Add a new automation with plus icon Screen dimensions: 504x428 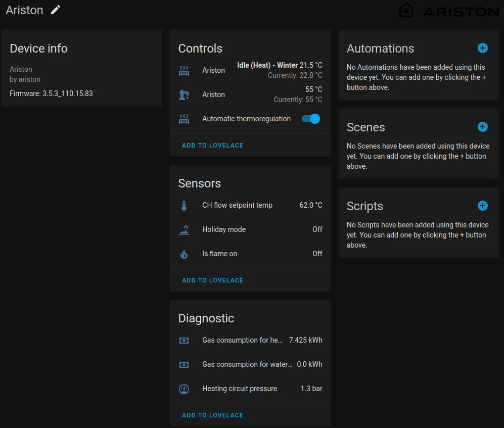point(482,48)
